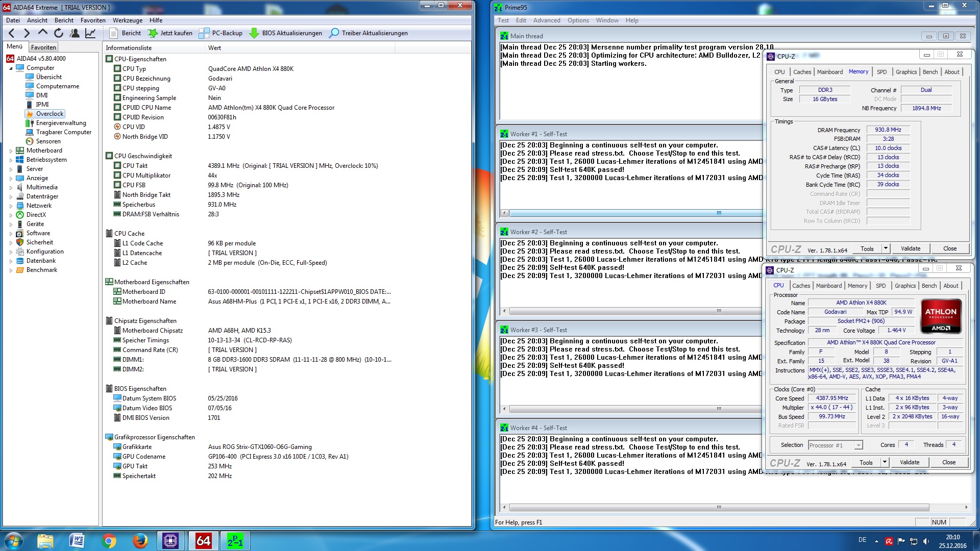This screenshot has width=980, height=551.
Task: Expand the Motherboard tree node
Action: point(11,151)
